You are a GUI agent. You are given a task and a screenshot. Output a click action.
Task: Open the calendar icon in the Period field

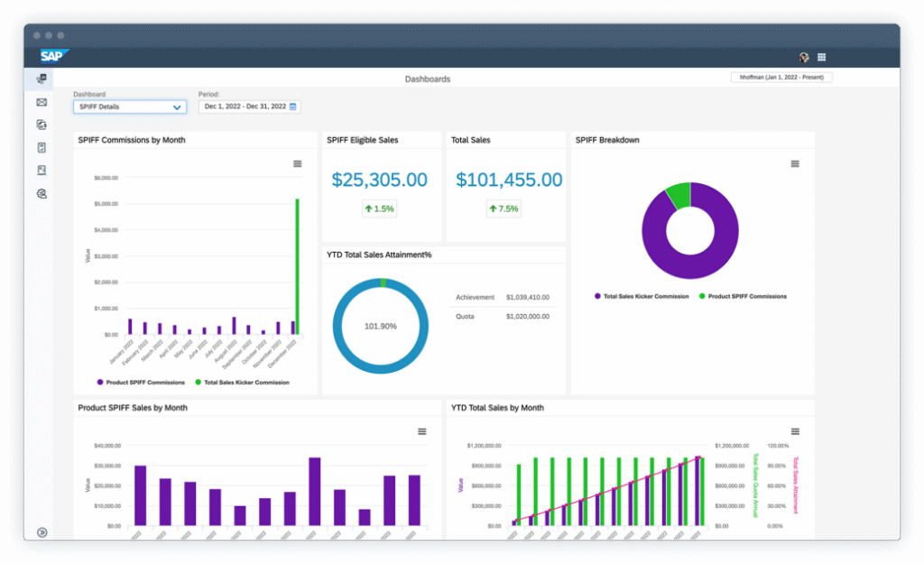point(293,106)
